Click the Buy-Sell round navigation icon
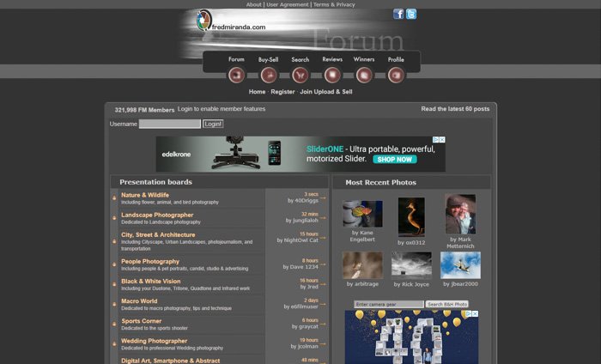This screenshot has height=364, width=601. (x=269, y=75)
